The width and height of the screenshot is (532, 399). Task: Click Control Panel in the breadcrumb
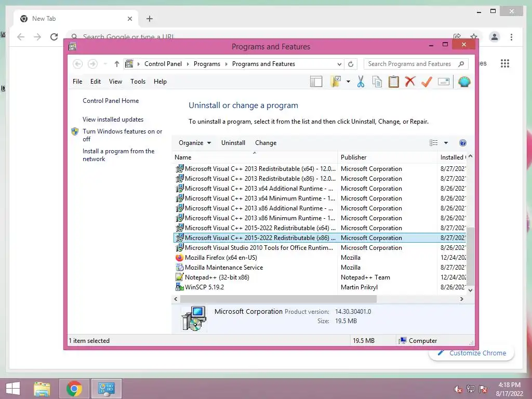click(x=163, y=64)
